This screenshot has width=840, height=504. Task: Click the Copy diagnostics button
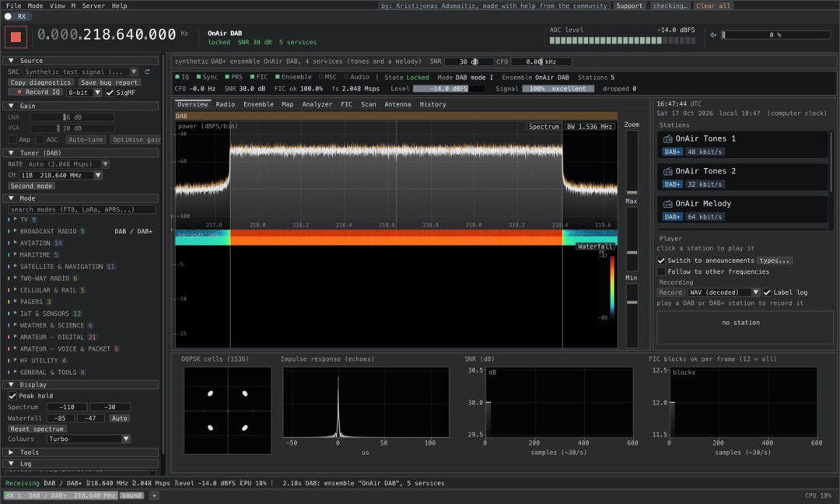tap(40, 82)
